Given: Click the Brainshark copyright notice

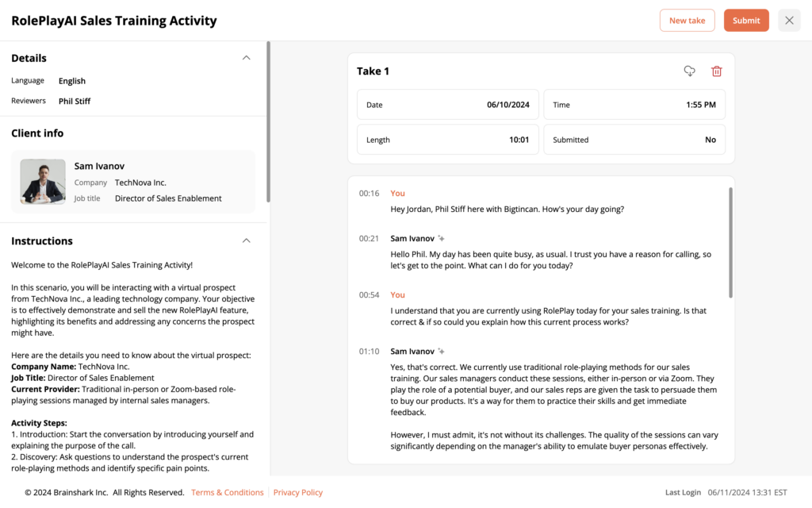Looking at the screenshot, I should click(105, 492).
